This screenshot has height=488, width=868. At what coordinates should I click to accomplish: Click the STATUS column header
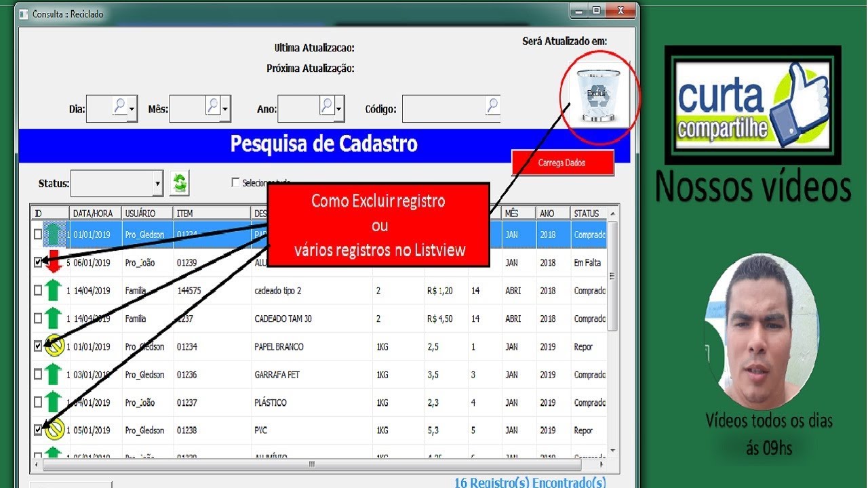click(588, 213)
